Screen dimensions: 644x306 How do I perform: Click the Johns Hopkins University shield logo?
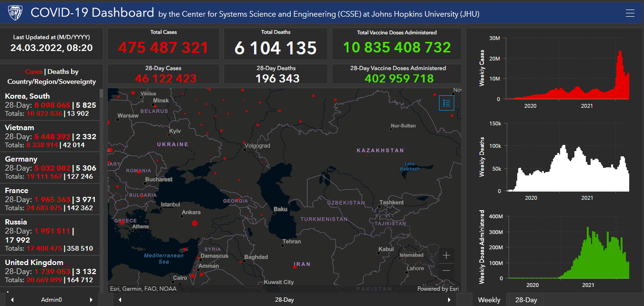(x=15, y=13)
